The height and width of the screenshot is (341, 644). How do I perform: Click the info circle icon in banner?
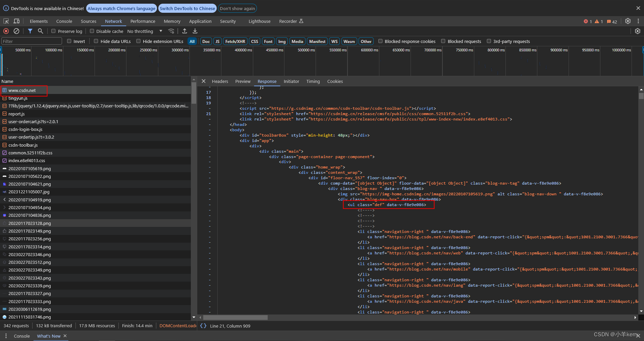coord(6,8)
